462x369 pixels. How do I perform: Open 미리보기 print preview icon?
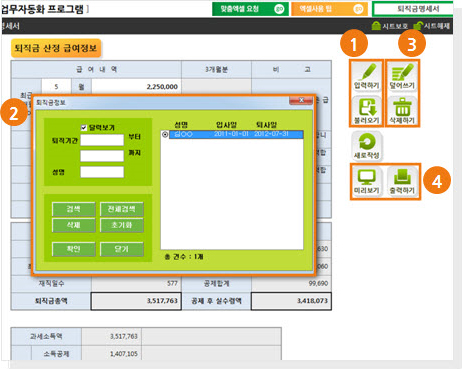coord(366,181)
